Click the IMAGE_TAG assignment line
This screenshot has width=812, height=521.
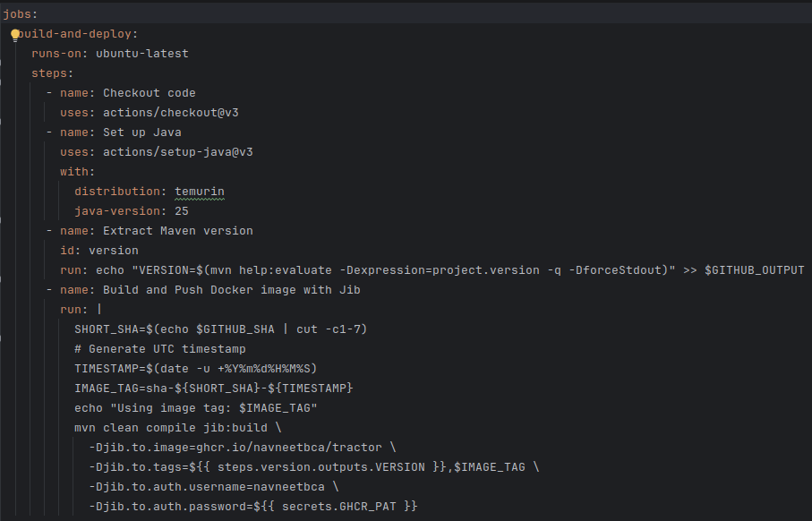tap(213, 389)
